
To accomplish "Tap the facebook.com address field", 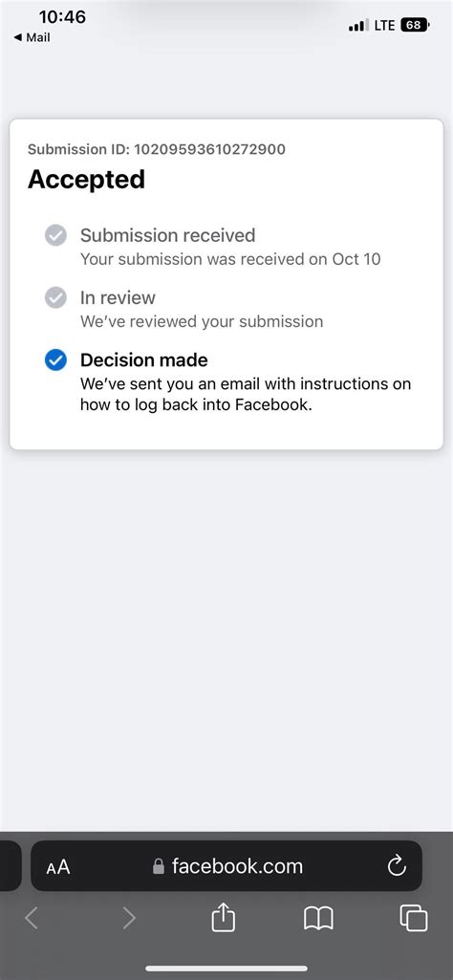I will point(226,865).
